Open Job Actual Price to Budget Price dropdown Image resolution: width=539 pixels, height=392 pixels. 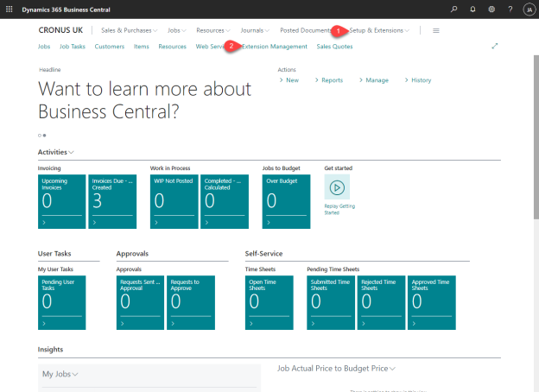click(336, 369)
